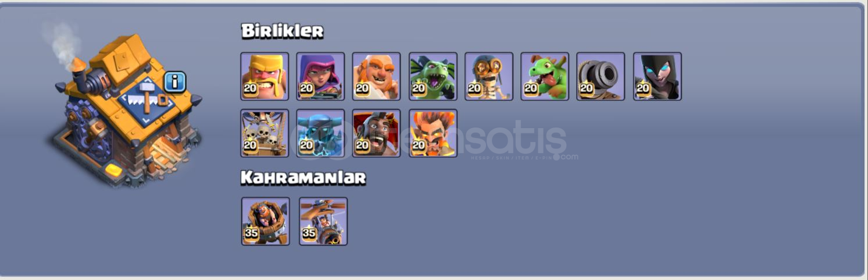Open the blue info button on Builder Hall
The image size is (868, 280).
pos(174,81)
